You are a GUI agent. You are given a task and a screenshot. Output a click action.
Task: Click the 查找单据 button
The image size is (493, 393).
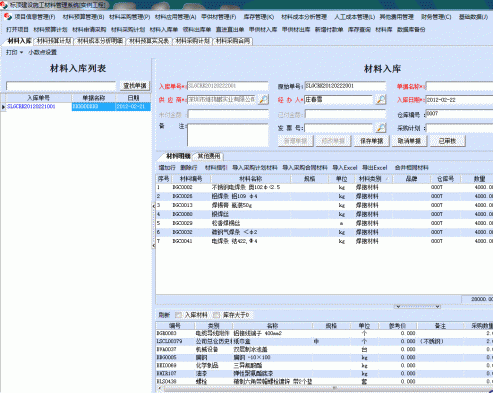(135, 86)
